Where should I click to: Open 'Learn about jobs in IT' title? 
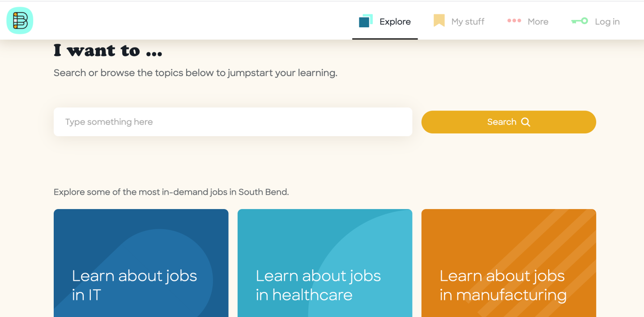click(x=134, y=285)
